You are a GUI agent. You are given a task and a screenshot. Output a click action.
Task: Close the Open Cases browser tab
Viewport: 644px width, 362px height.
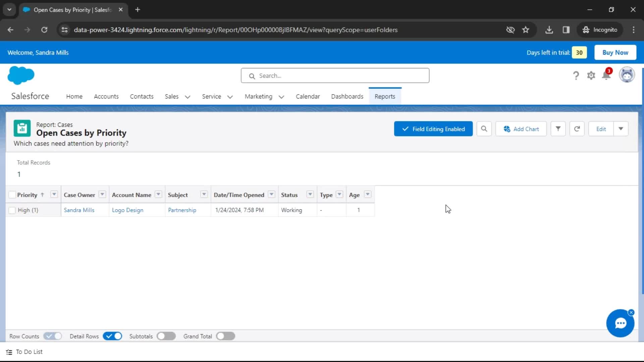(120, 10)
